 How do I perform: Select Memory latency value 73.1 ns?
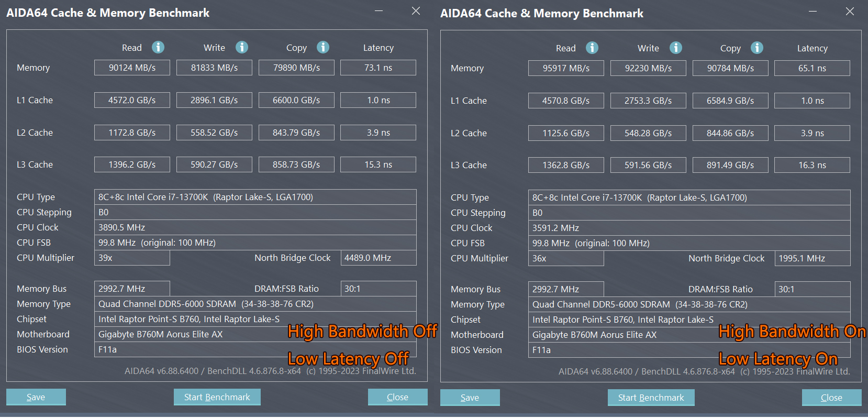378,68
